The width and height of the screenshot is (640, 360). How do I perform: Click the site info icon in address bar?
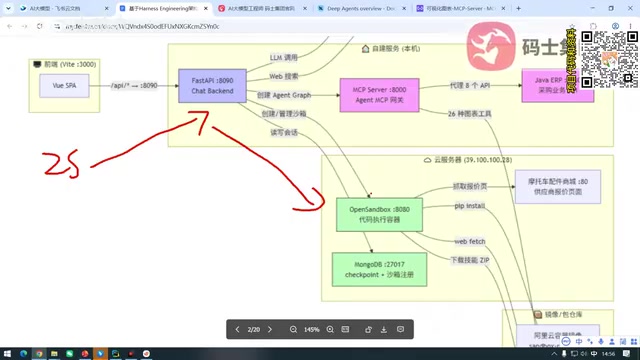(57, 26)
